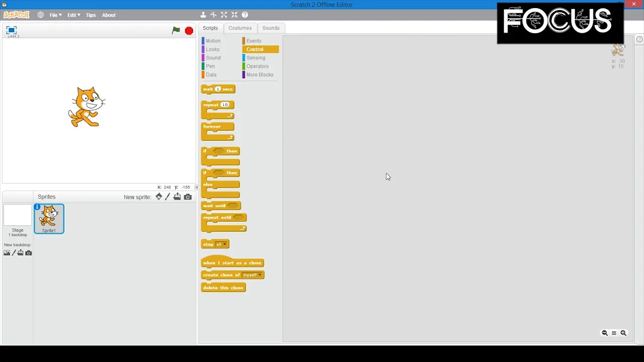644x362 pixels.
Task: Open Sprite1 info button
Action: (37, 207)
